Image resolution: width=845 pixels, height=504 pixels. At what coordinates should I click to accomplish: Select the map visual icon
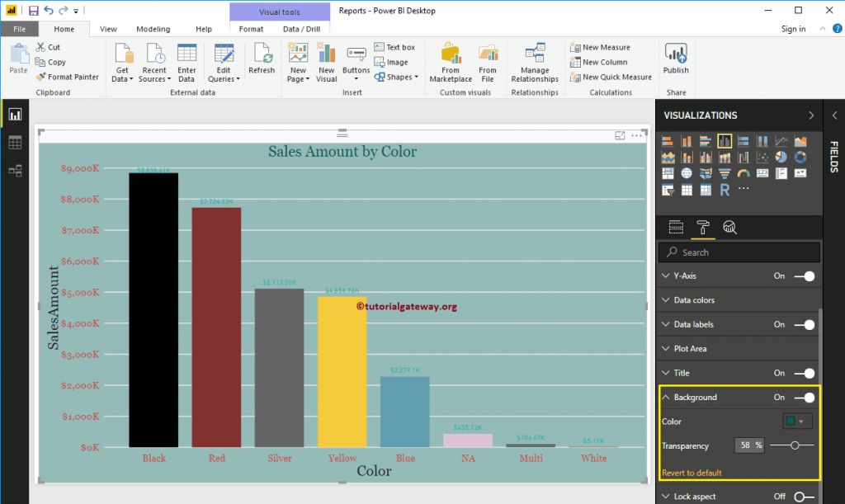click(x=687, y=172)
